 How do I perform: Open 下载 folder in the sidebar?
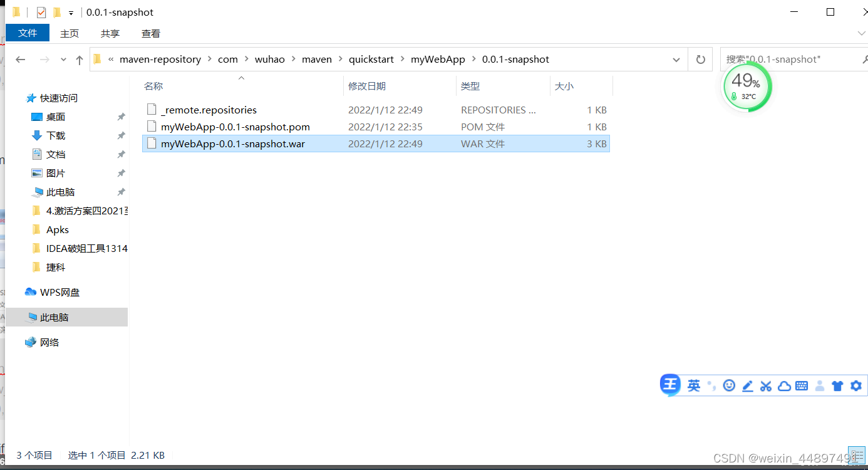56,135
